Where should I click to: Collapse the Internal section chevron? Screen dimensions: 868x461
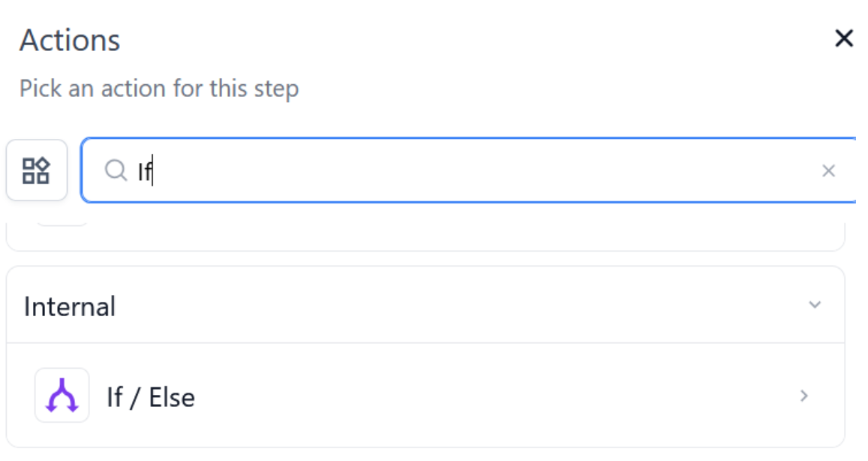pos(815,306)
